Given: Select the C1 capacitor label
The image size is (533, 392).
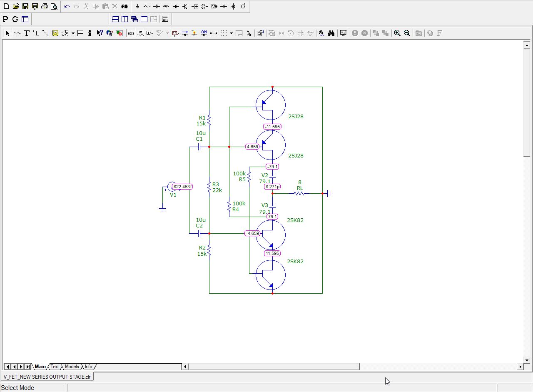Looking at the screenshot, I should (x=199, y=139).
